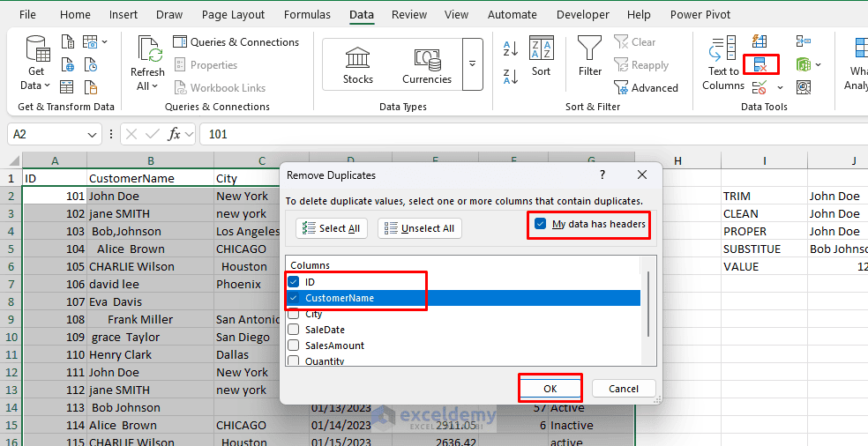Open the File tab
This screenshot has width=868, height=446.
[x=27, y=15]
